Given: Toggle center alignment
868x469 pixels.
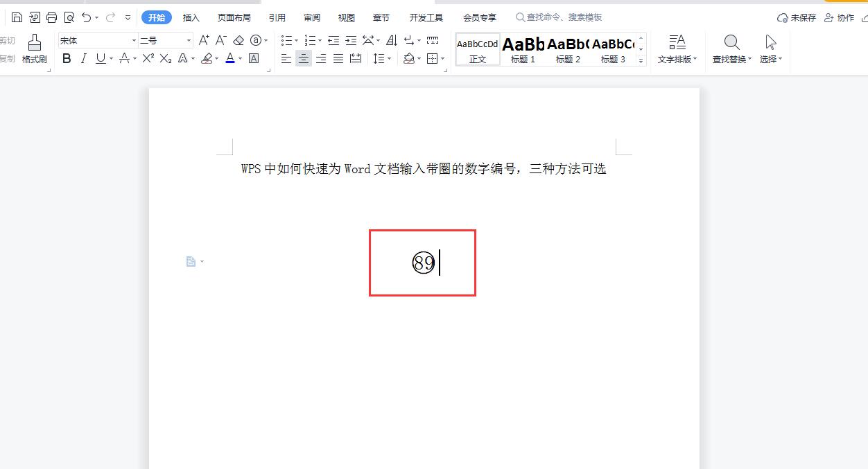Looking at the screenshot, I should point(304,59).
